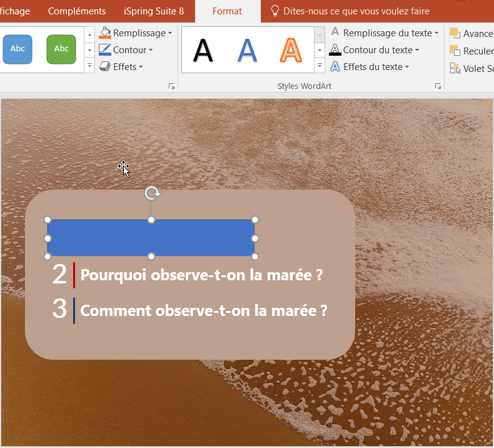Expand the Effets shape effects menu
Image resolution: width=494 pixels, height=448 pixels.
point(141,67)
